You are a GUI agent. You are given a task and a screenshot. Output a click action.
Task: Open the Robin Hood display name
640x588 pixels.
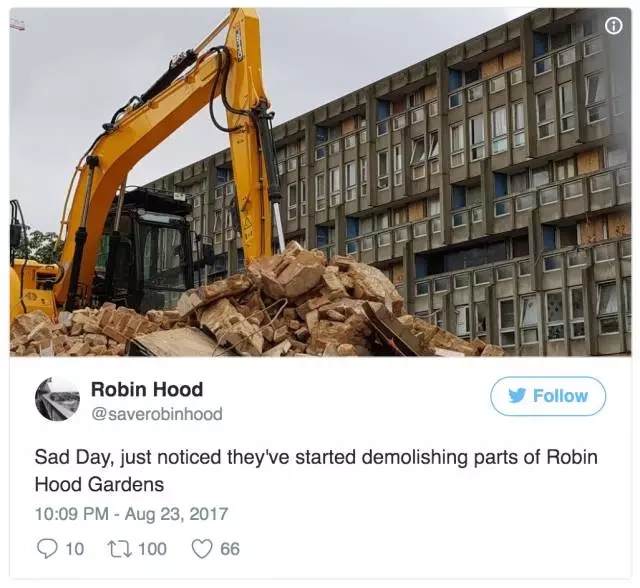[147, 389]
